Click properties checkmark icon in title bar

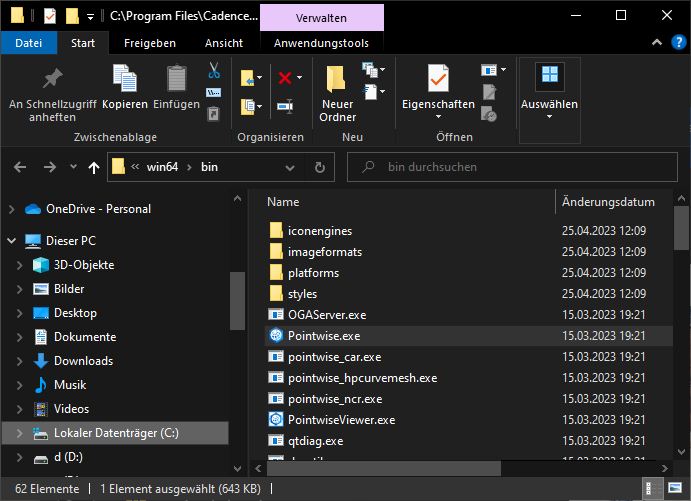50,16
